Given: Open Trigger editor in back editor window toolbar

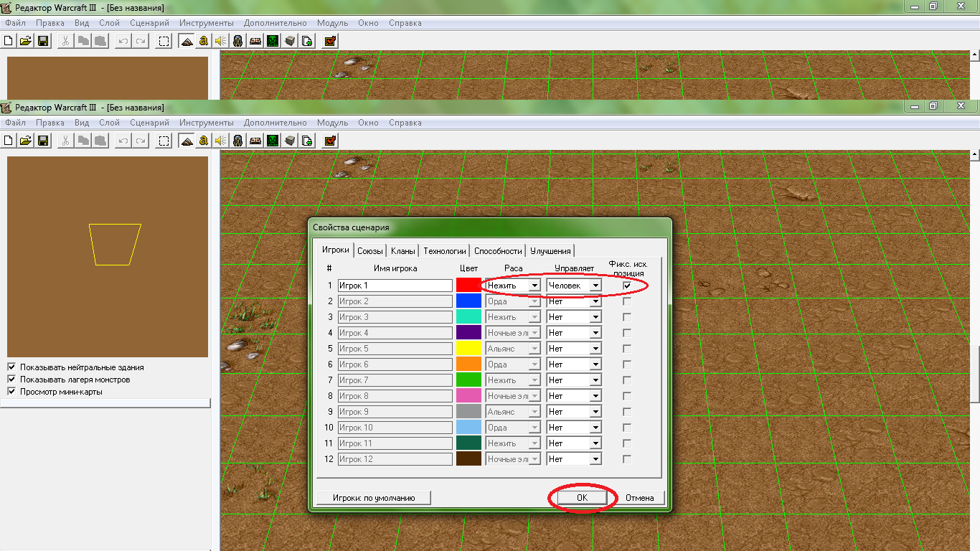Looking at the screenshot, I should point(204,40).
